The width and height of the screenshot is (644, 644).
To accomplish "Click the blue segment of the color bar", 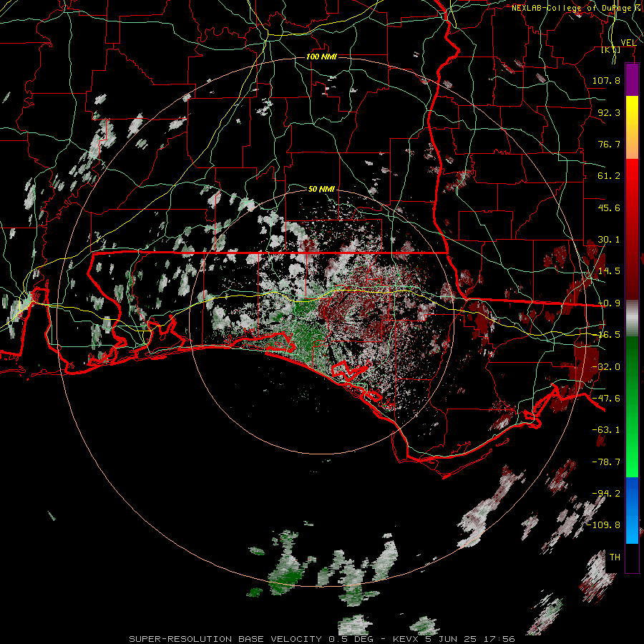I will tap(632, 510).
